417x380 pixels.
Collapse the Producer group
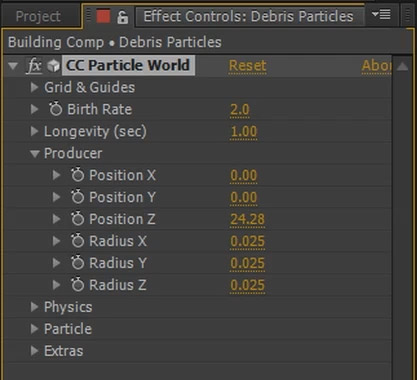(x=34, y=154)
